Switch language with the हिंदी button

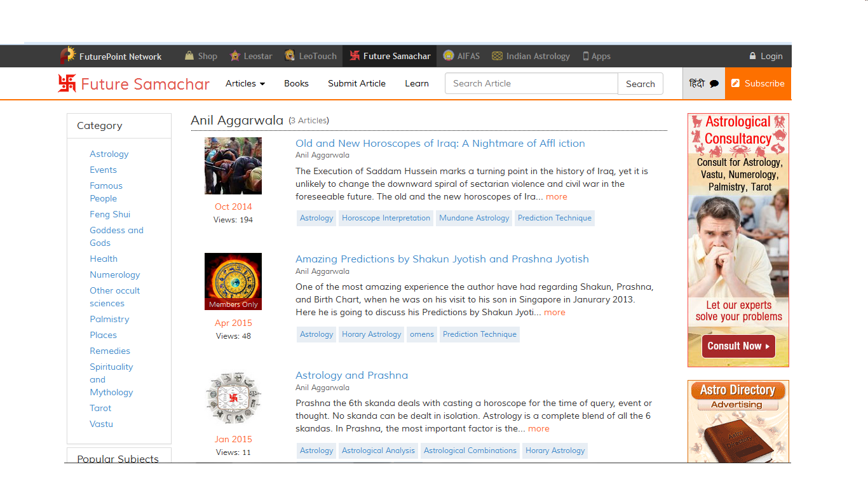tap(703, 83)
